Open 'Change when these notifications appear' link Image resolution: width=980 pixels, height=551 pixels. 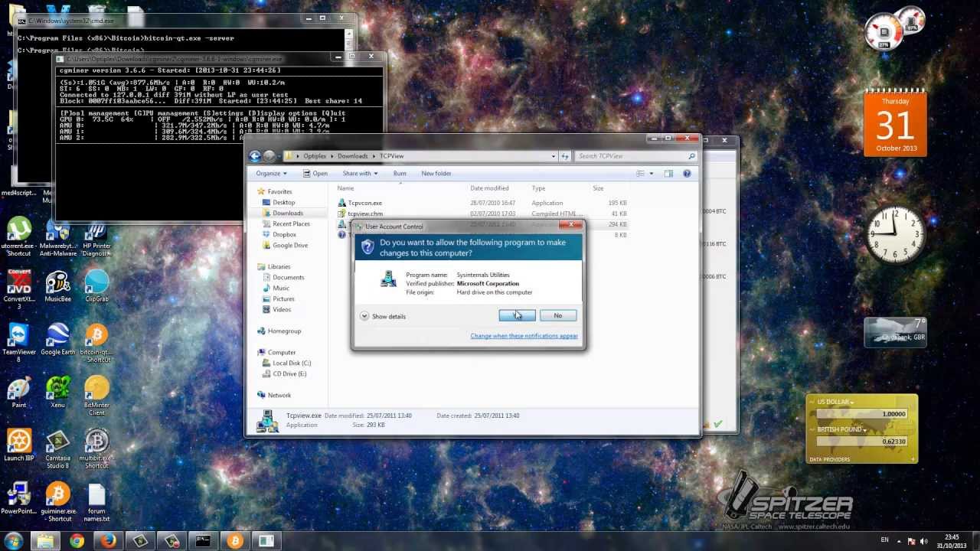pyautogui.click(x=524, y=336)
